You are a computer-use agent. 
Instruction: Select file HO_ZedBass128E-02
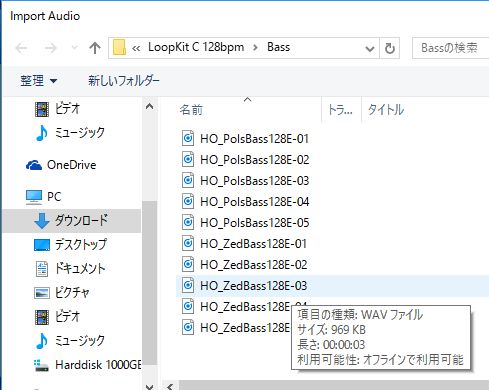coord(254,265)
